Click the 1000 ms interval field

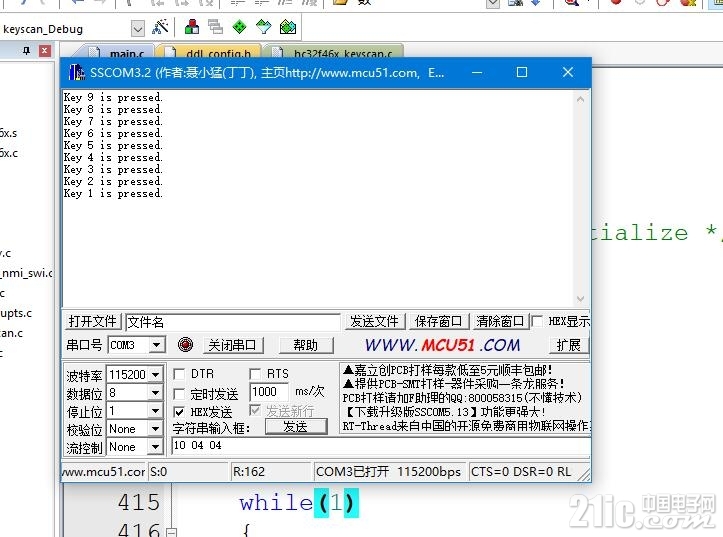point(268,392)
